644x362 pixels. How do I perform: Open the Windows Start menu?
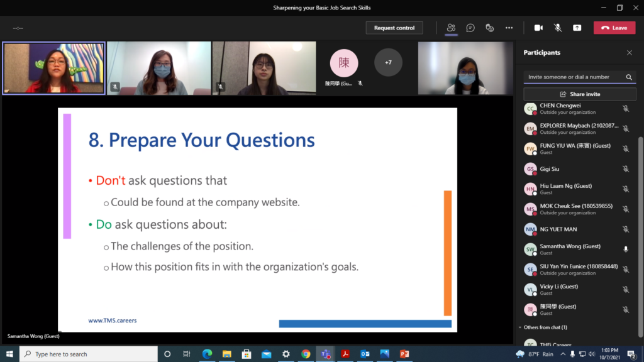[9, 354]
